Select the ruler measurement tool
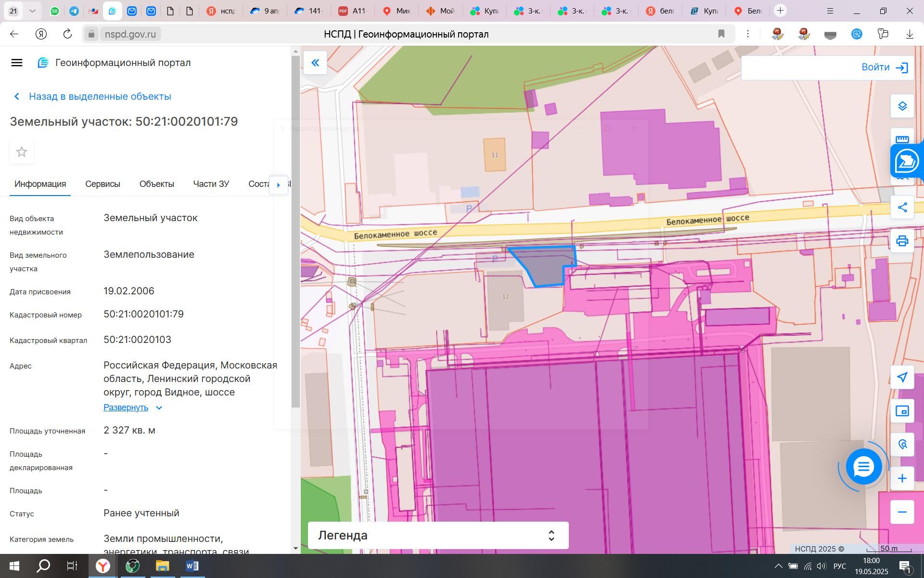Screen dimensions: 924x578 [x=902, y=139]
